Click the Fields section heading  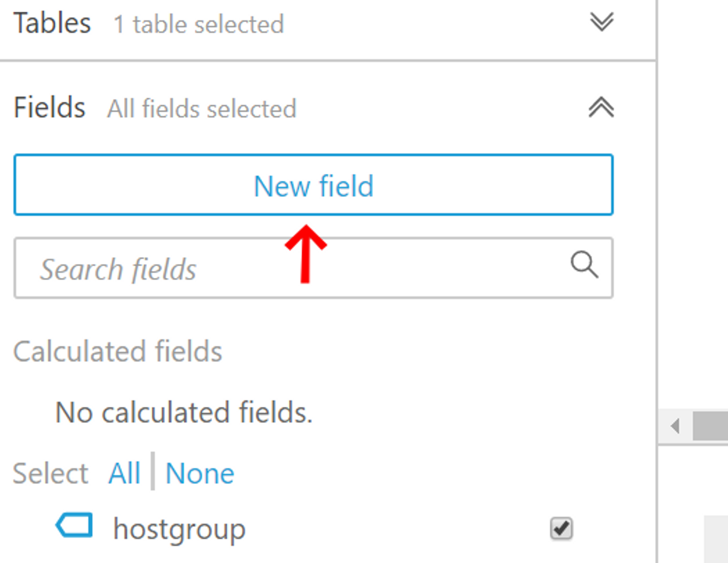click(50, 108)
